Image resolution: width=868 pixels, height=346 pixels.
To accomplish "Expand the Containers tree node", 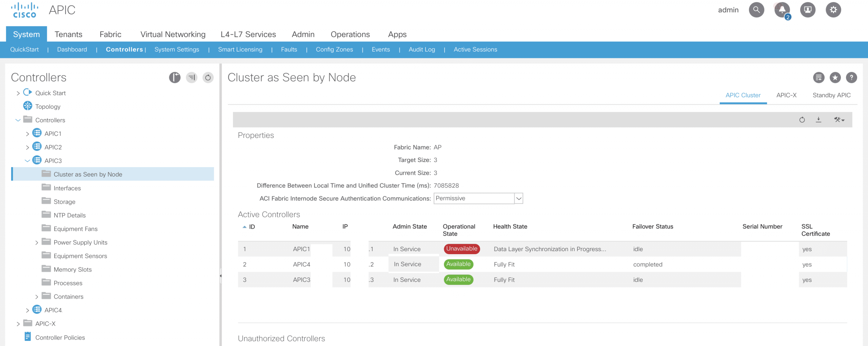I will tap(37, 297).
